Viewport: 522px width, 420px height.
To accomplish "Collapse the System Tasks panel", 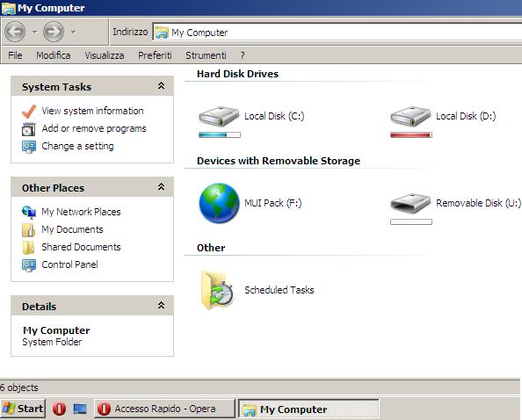I will coord(161,86).
